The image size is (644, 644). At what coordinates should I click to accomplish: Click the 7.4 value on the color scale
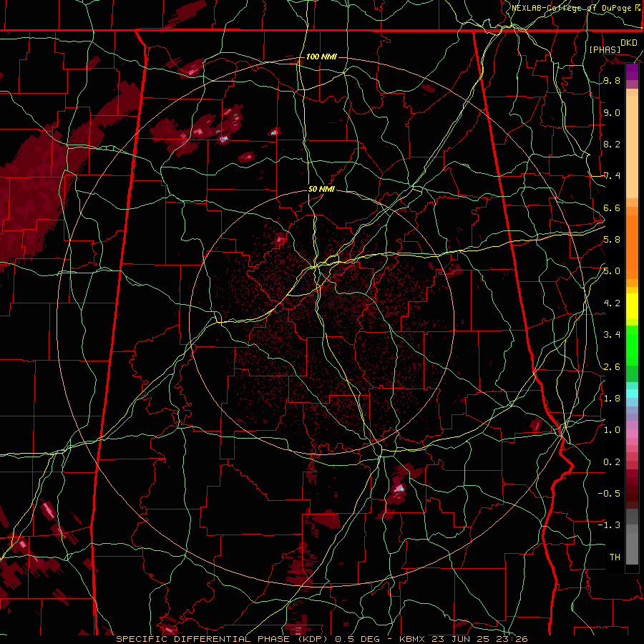pos(612,176)
